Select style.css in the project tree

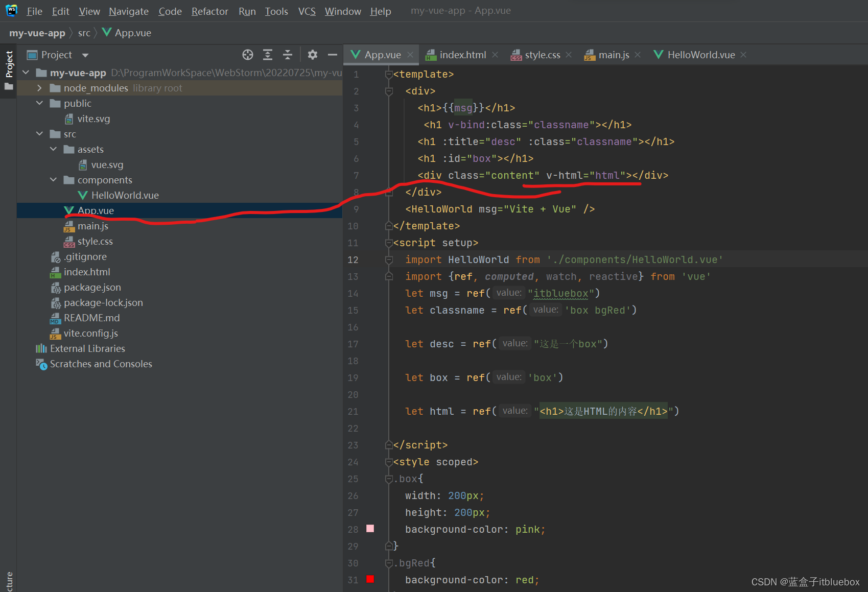(x=95, y=241)
